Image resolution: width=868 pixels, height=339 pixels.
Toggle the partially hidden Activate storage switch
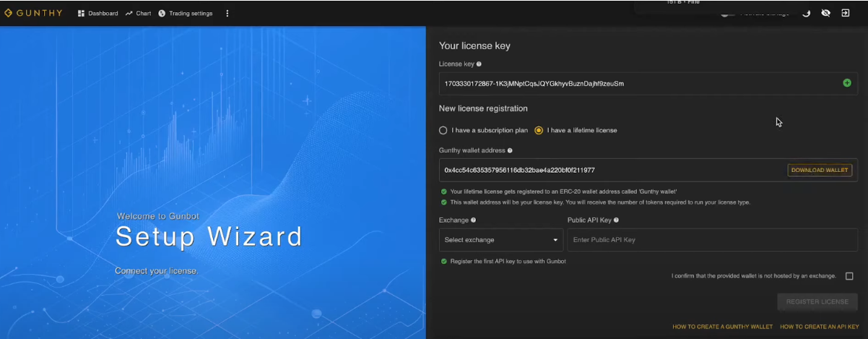point(729,14)
